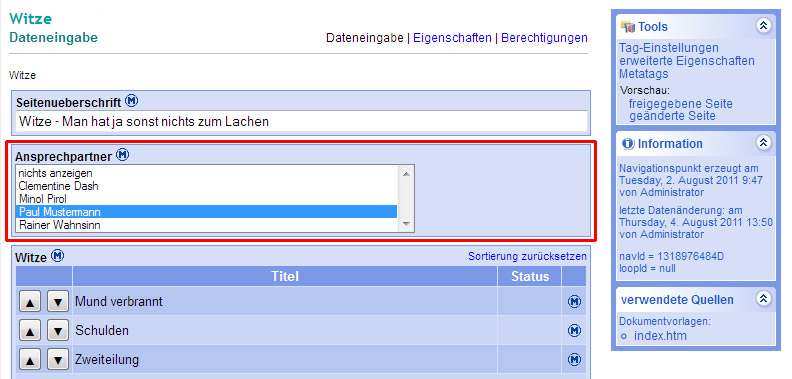
Task: Click the 'navId = 1318976484D' text
Action: pyautogui.click(x=671, y=257)
